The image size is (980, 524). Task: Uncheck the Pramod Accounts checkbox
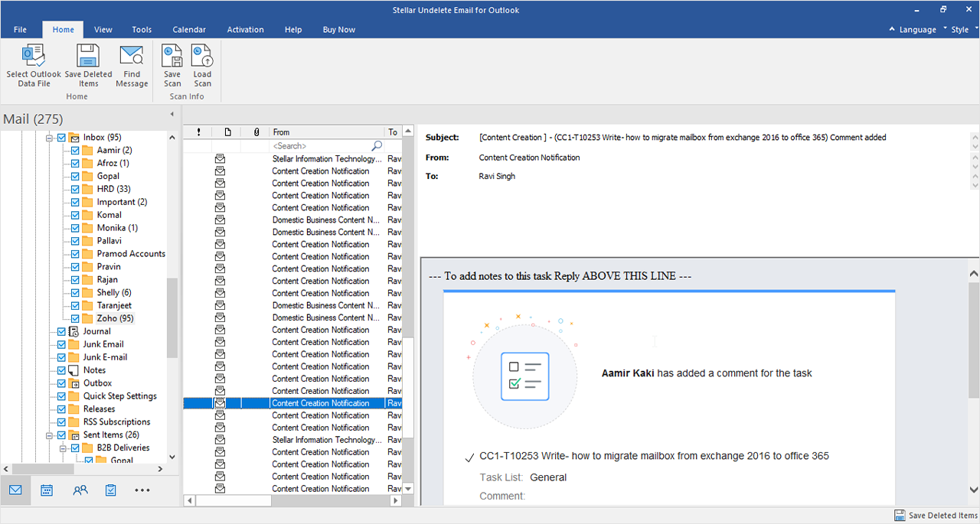pyautogui.click(x=75, y=254)
